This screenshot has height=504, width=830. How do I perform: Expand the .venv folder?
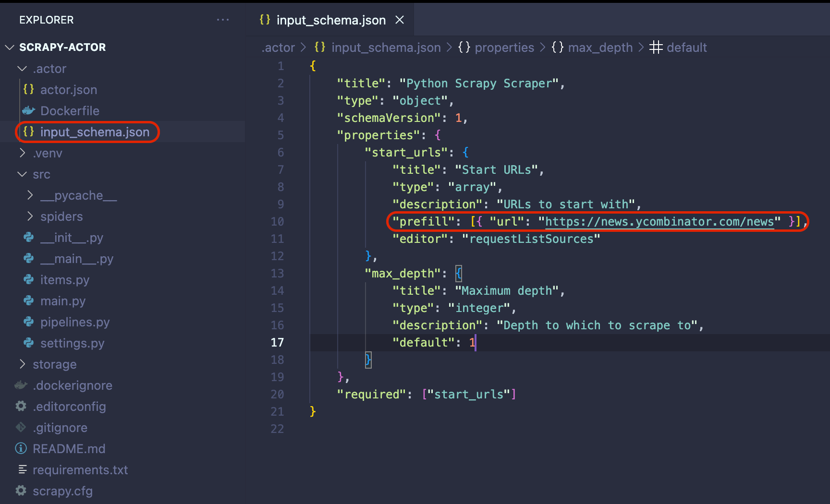pyautogui.click(x=22, y=153)
